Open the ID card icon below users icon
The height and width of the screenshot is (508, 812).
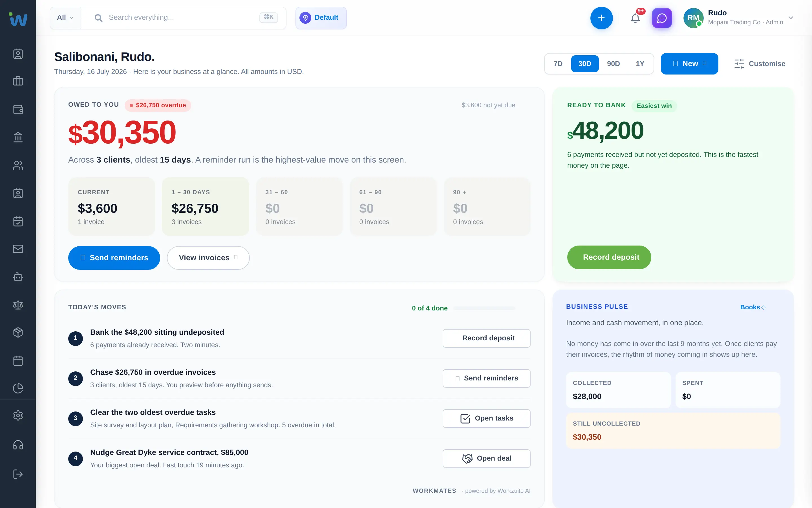coord(18,193)
